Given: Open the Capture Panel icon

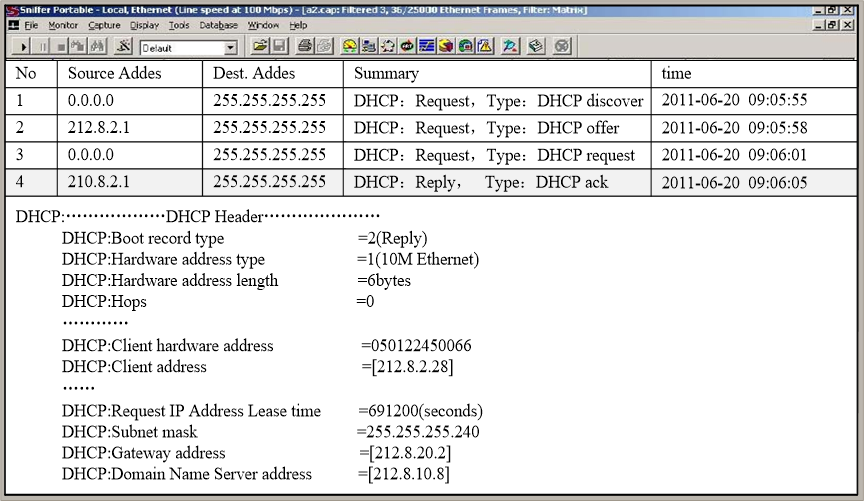Looking at the screenshot, I should (x=510, y=46).
